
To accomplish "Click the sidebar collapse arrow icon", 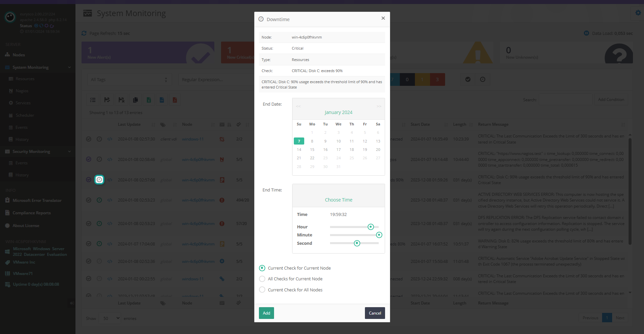I will (71, 303).
